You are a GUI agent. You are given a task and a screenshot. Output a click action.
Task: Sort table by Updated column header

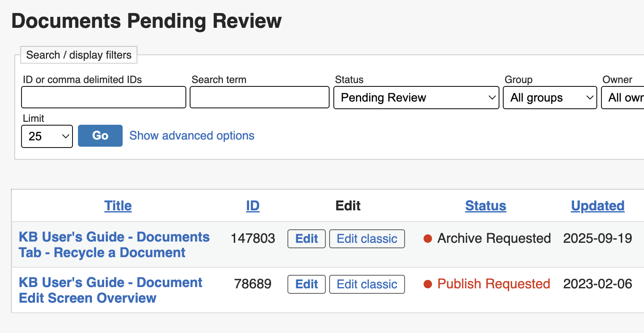tap(597, 206)
